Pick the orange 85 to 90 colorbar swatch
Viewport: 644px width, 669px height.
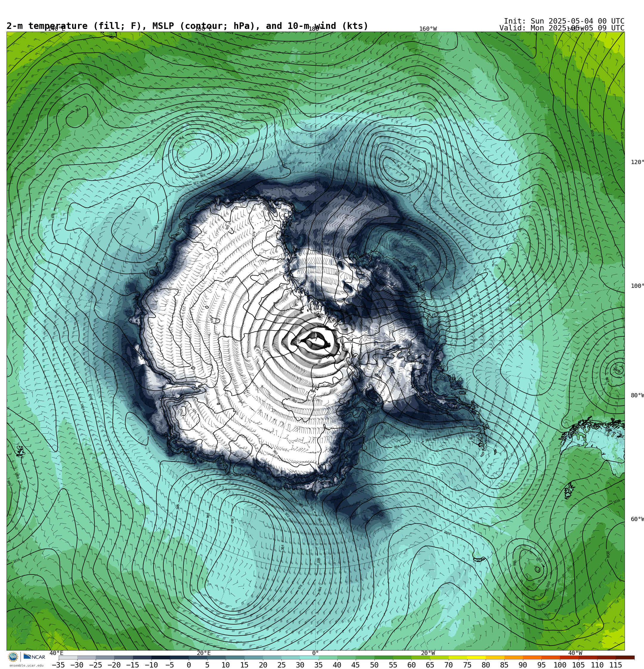(513, 657)
